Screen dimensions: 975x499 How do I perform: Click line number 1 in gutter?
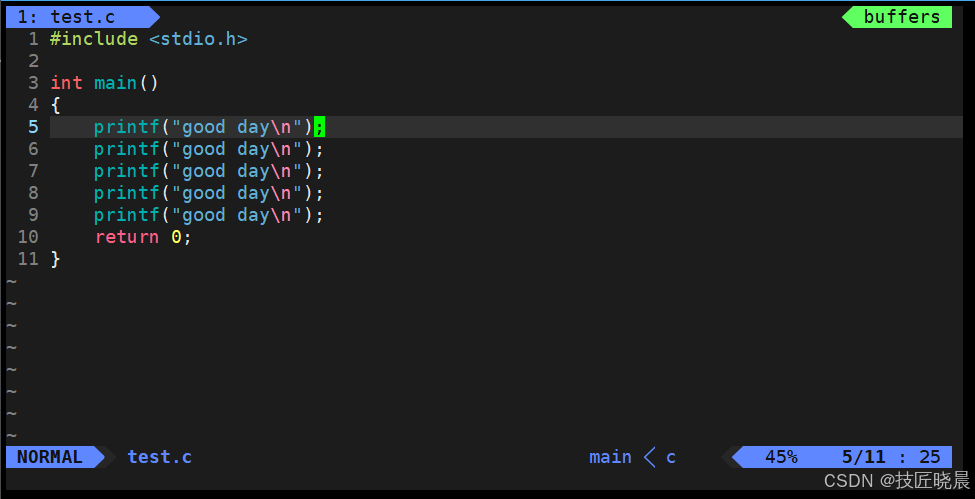[33, 39]
